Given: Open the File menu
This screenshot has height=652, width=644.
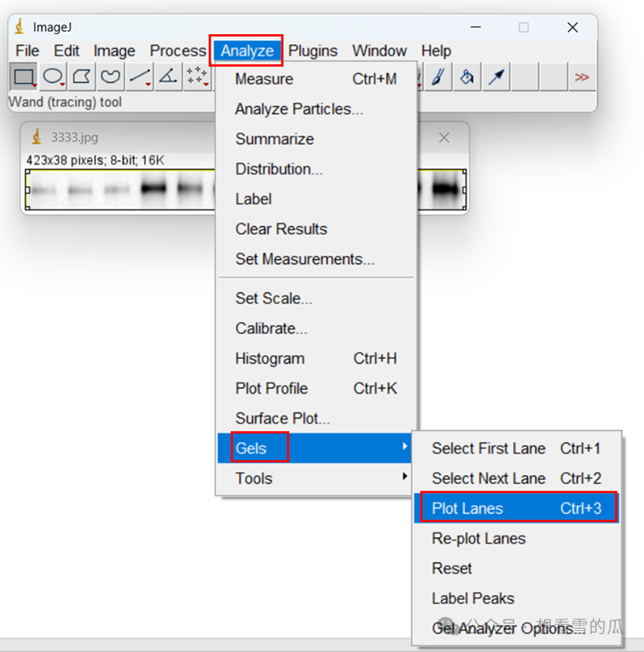Looking at the screenshot, I should [x=27, y=50].
